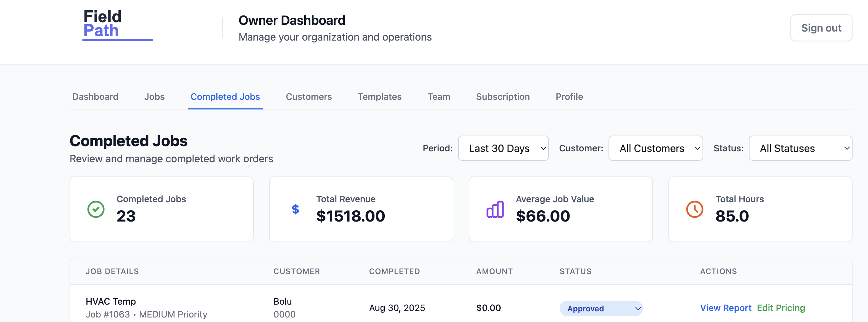Select the Jobs tab
The width and height of the screenshot is (868, 322).
[154, 97]
